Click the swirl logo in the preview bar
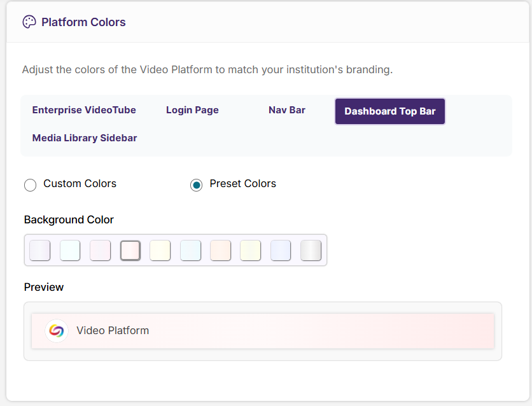Screen dimensions: 532x406 coord(57,331)
